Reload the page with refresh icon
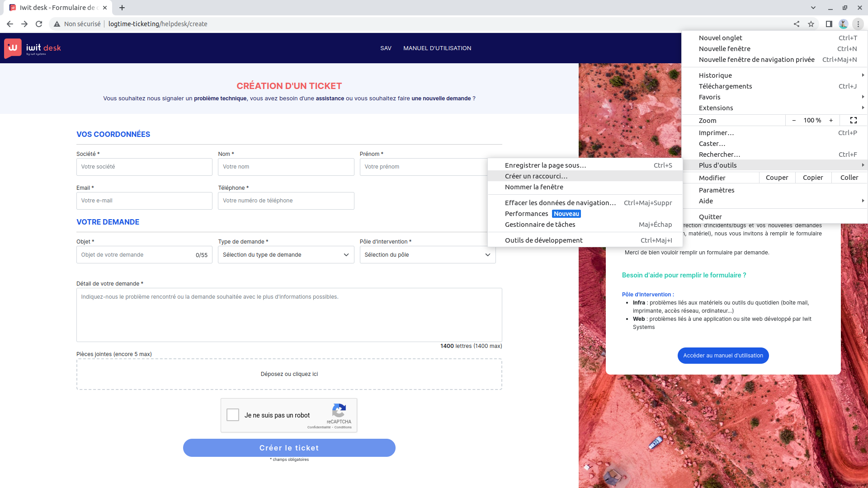The width and height of the screenshot is (868, 488). click(39, 24)
